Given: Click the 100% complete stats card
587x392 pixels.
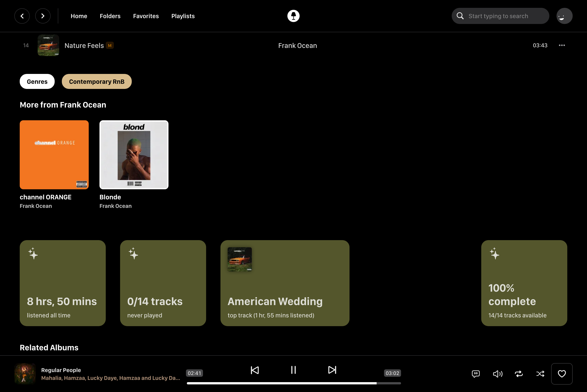Looking at the screenshot, I should tap(524, 283).
